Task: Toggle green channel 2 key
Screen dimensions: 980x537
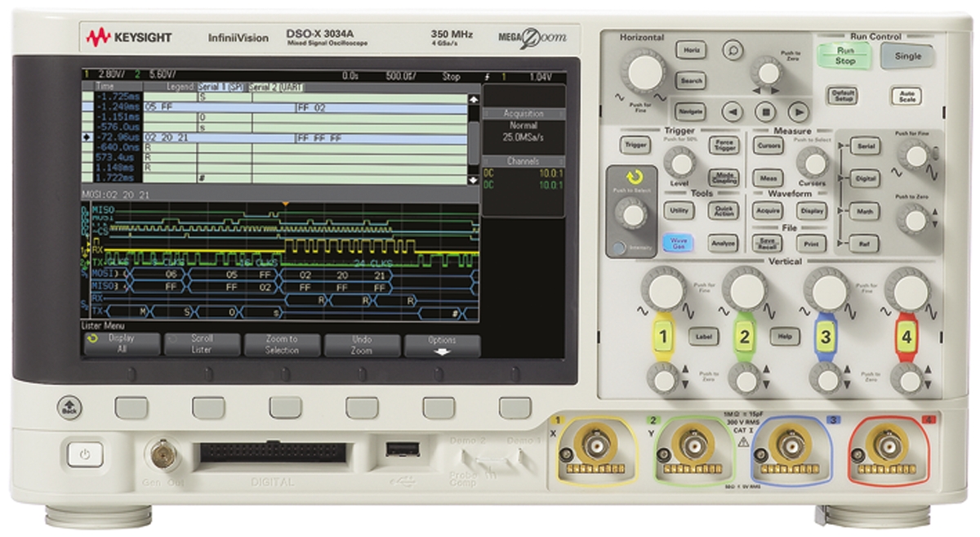Action: pyautogui.click(x=744, y=336)
